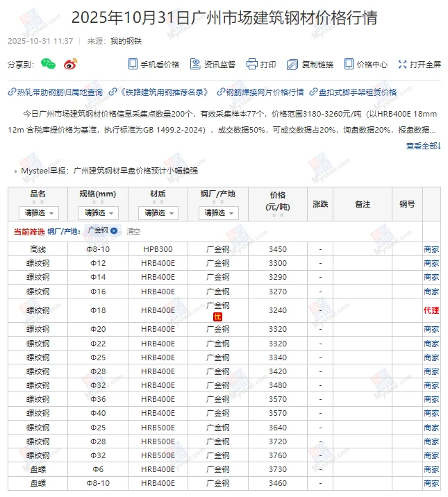Click 商家 on the HRB400E Φ14 row
448x497 pixels.
431,277
